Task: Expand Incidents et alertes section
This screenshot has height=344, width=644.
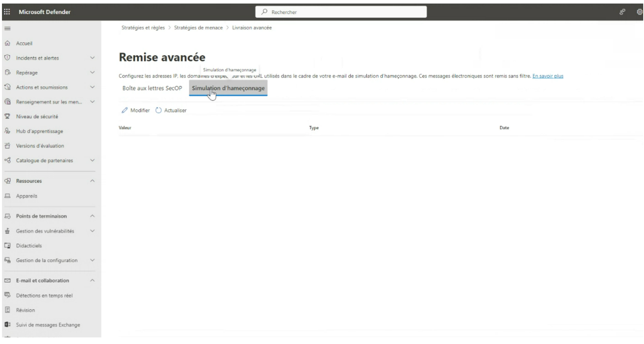Action: click(x=92, y=58)
